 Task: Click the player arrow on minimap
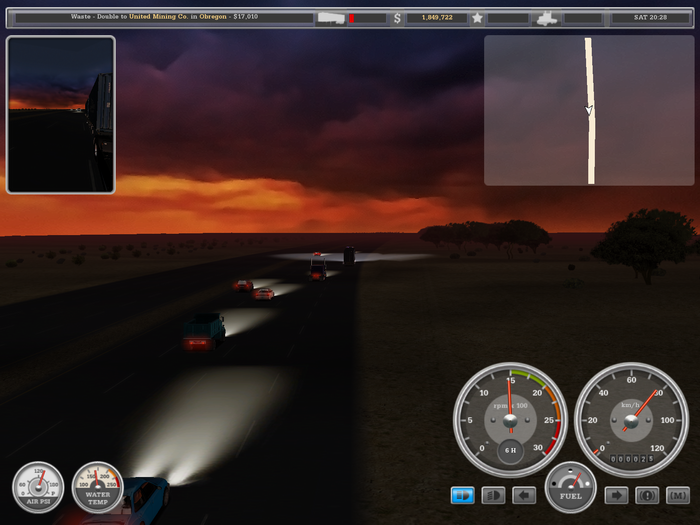click(589, 110)
